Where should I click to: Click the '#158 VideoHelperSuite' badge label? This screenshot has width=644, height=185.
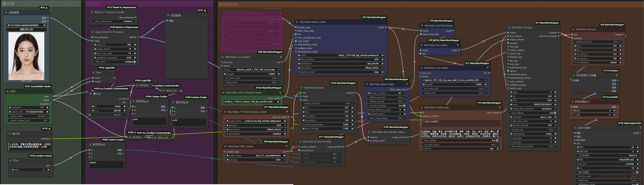[x=629, y=123]
